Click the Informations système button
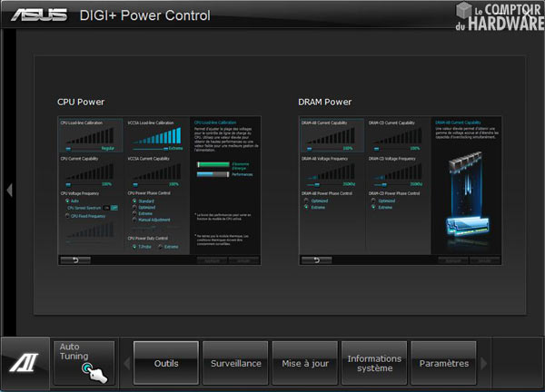 pyautogui.click(x=373, y=364)
